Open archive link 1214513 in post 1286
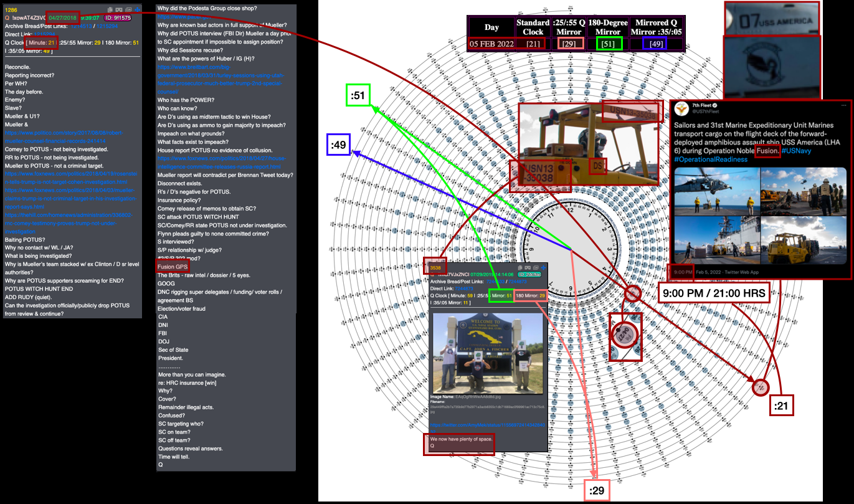This screenshot has width=854, height=504. click(81, 26)
